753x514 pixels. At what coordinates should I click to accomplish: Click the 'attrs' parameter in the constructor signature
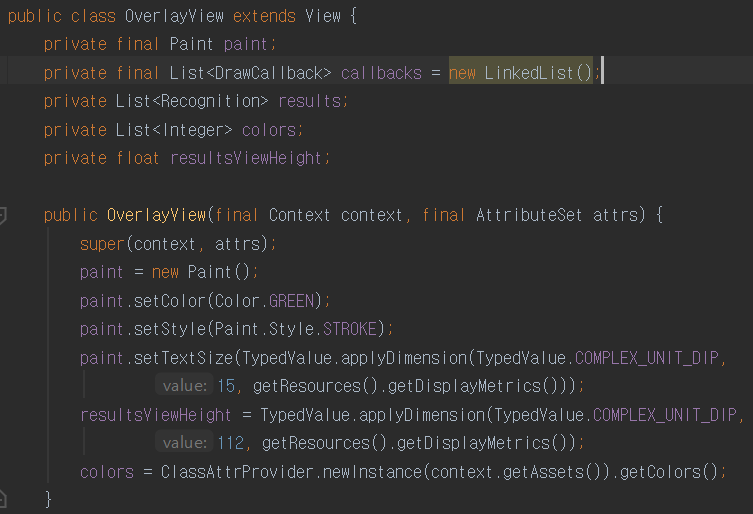pos(615,215)
